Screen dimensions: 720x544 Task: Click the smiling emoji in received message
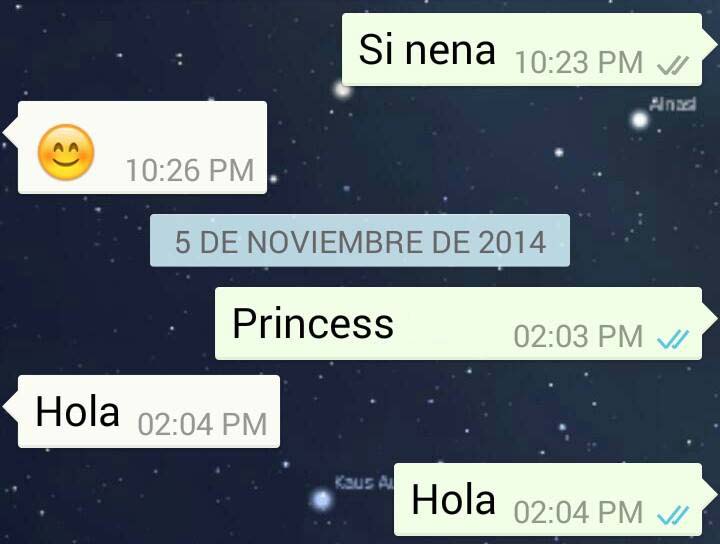tap(66, 152)
